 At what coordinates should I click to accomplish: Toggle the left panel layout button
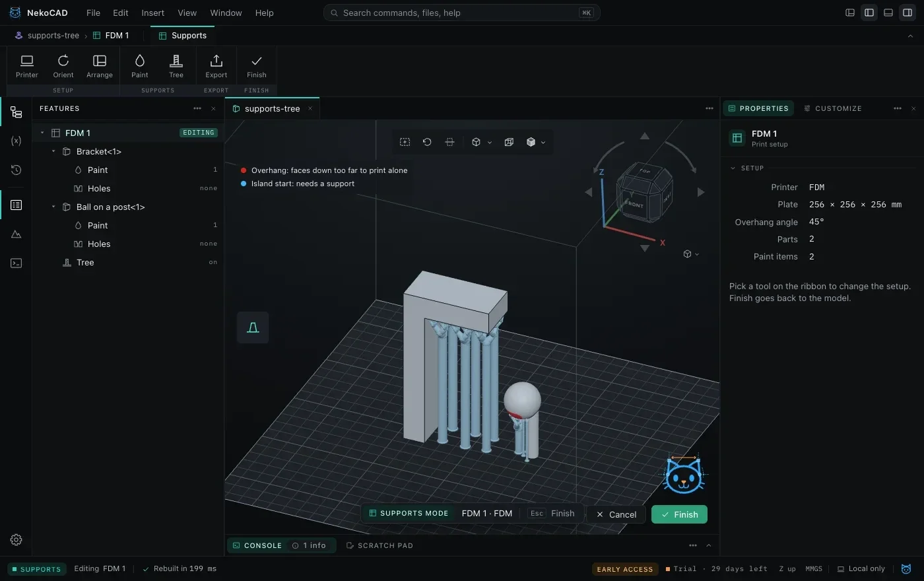point(869,13)
